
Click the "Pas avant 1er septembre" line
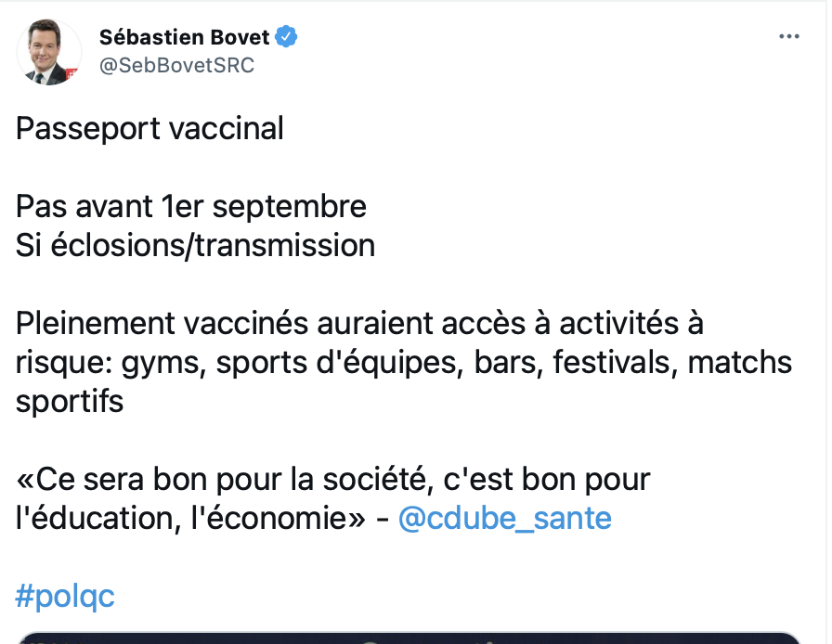click(x=191, y=206)
